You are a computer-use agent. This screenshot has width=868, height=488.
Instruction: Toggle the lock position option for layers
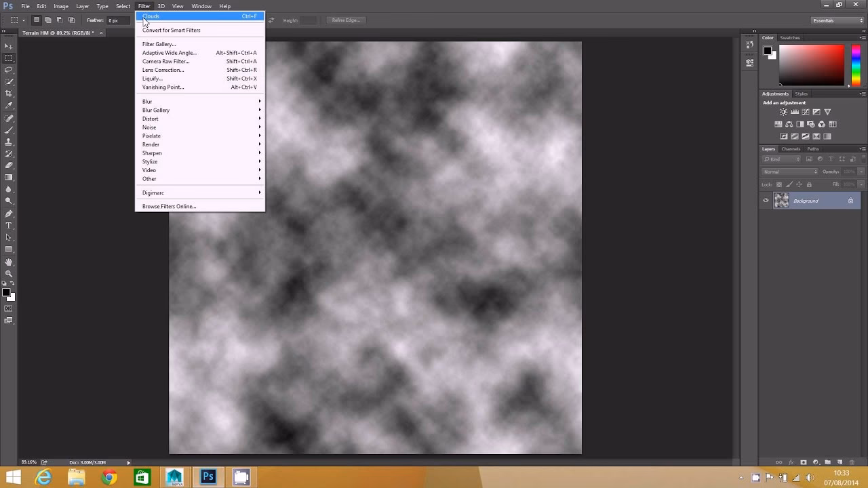pyautogui.click(x=799, y=184)
